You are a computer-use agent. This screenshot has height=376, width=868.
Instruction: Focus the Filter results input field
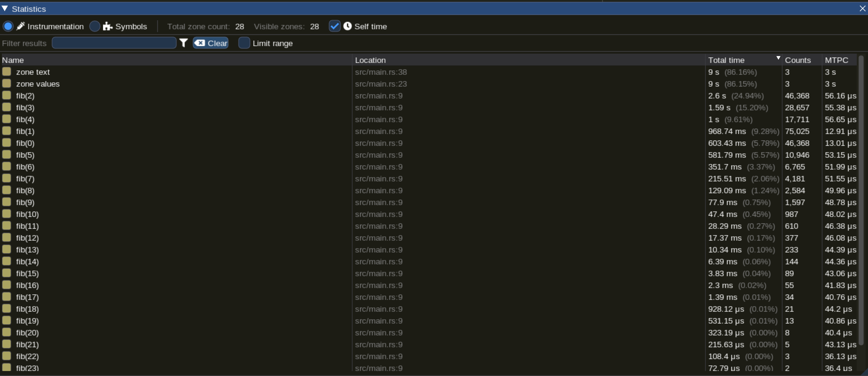[x=114, y=43]
